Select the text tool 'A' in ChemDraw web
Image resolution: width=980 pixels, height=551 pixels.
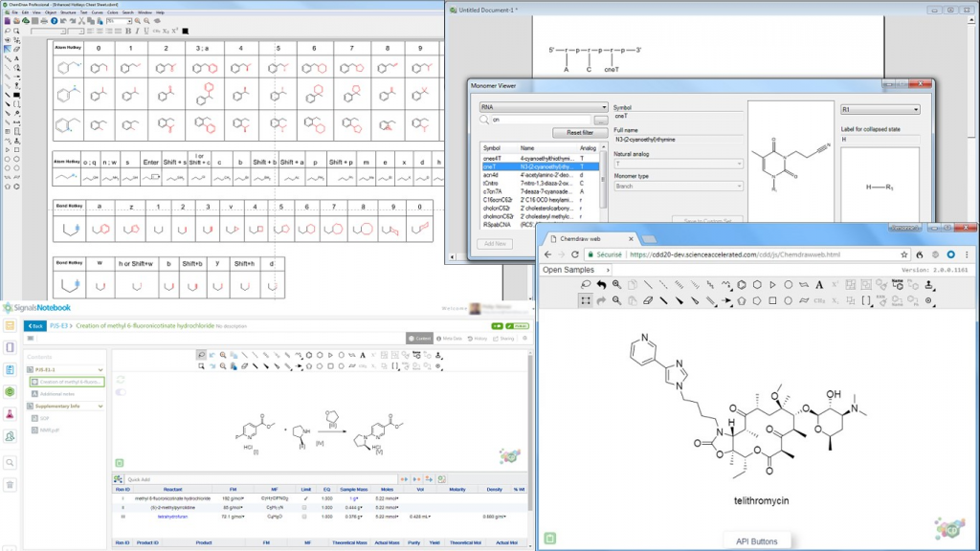point(819,285)
